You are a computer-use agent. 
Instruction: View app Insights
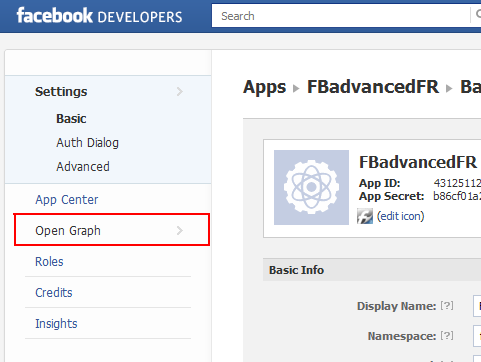tap(56, 324)
